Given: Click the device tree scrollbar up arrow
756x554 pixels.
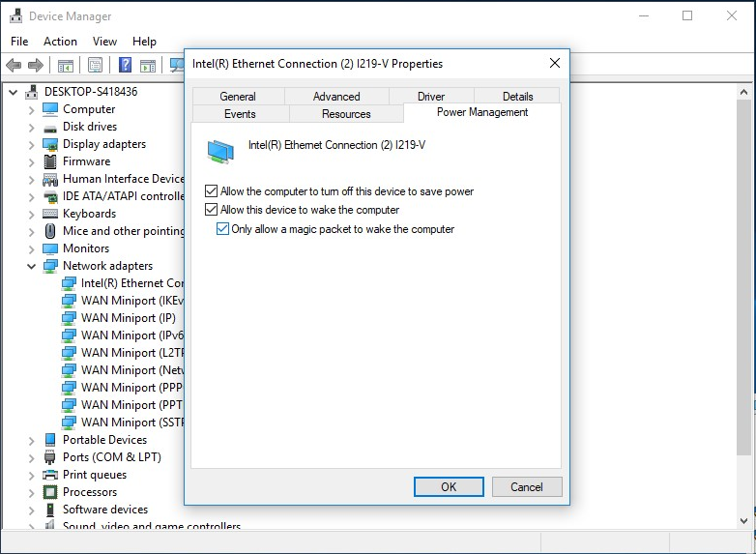Looking at the screenshot, I should [x=743, y=92].
